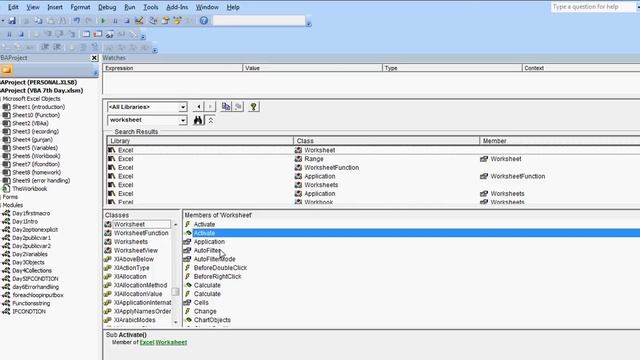The width and height of the screenshot is (640, 360).
Task: Follow the Worksheet link in details pane
Action: pyautogui.click(x=171, y=342)
